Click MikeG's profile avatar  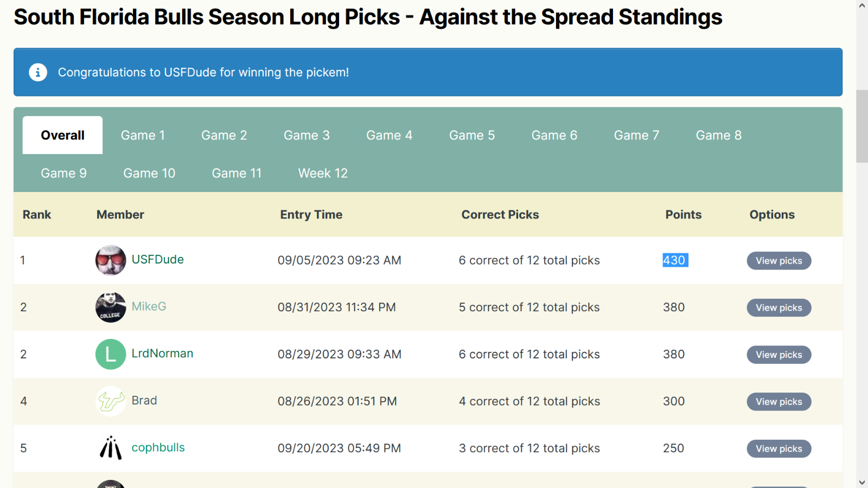(x=111, y=307)
